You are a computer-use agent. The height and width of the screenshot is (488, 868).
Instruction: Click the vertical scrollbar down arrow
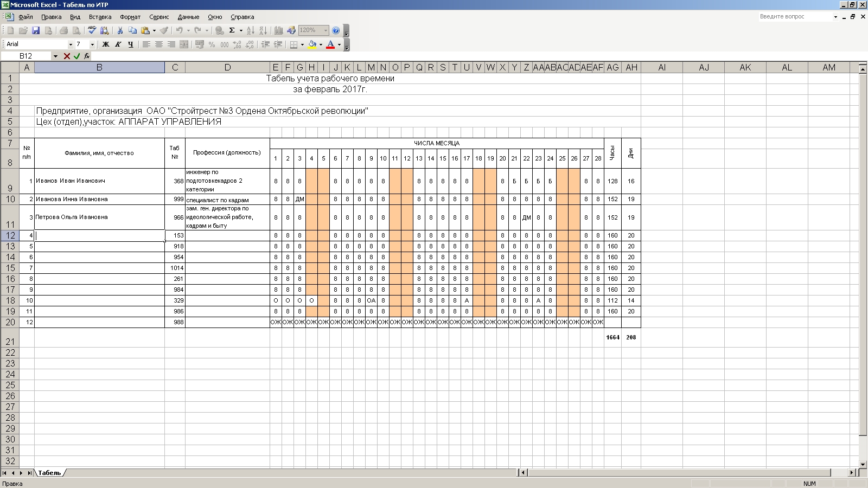(x=863, y=464)
